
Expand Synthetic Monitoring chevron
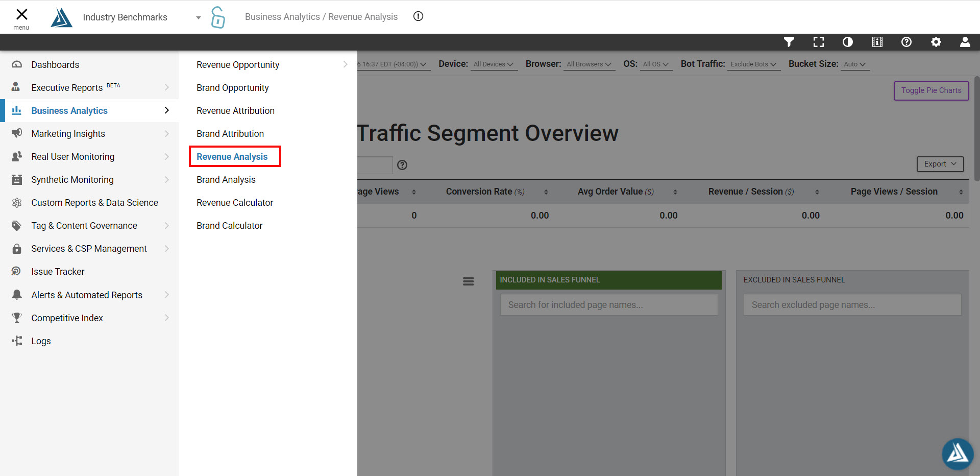167,179
